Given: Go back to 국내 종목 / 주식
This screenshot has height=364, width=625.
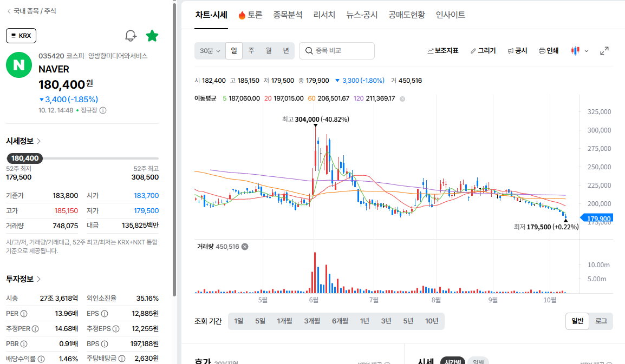Looking at the screenshot, I should click(31, 11).
